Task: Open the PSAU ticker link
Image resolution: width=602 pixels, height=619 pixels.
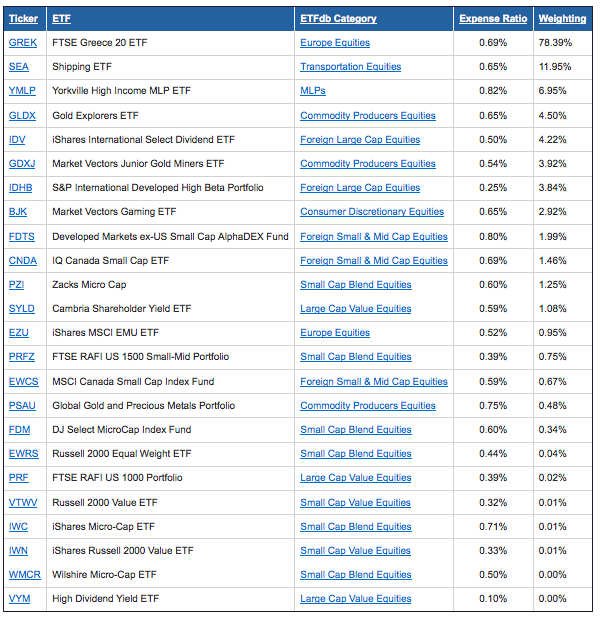Action: pos(22,406)
